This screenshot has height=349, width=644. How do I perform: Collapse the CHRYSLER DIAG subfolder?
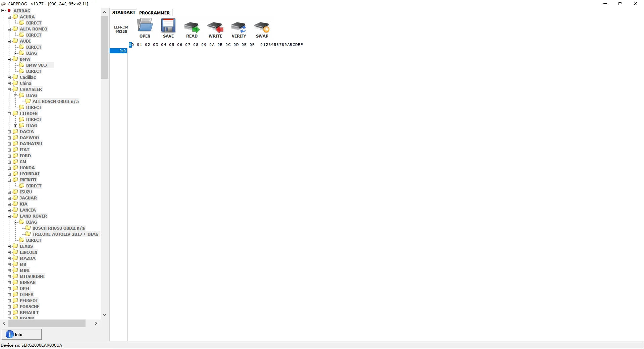pyautogui.click(x=16, y=96)
